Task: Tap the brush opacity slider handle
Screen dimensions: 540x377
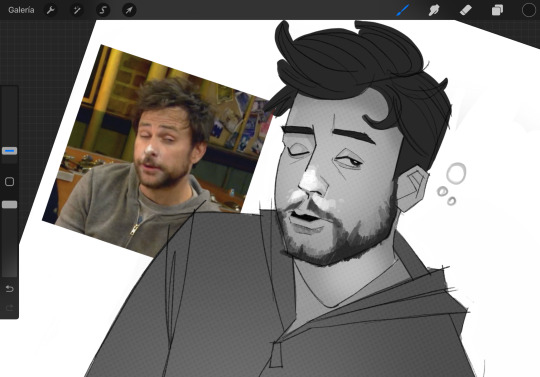Action: click(x=9, y=205)
